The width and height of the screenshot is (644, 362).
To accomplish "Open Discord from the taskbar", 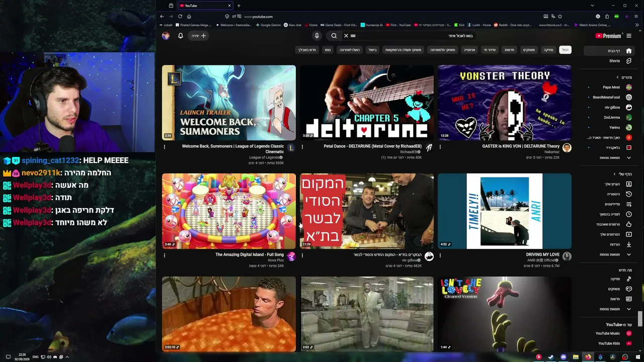I will [563, 357].
